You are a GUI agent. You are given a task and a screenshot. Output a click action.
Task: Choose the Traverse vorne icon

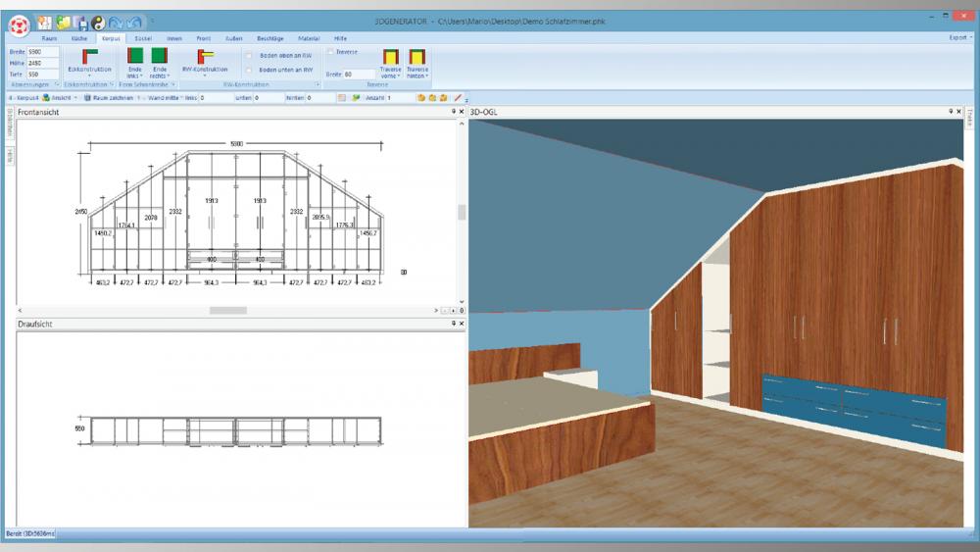[x=391, y=57]
